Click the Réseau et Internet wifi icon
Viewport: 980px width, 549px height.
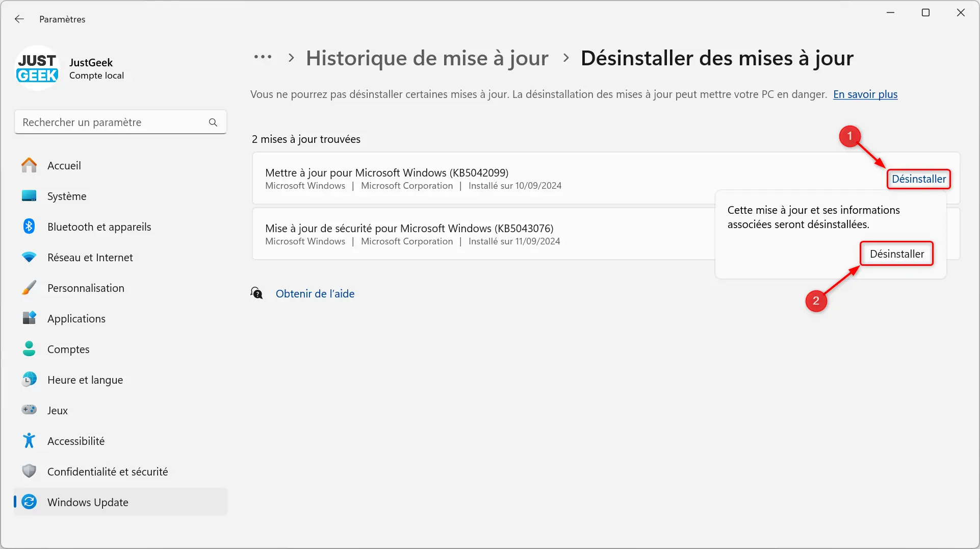(x=29, y=257)
